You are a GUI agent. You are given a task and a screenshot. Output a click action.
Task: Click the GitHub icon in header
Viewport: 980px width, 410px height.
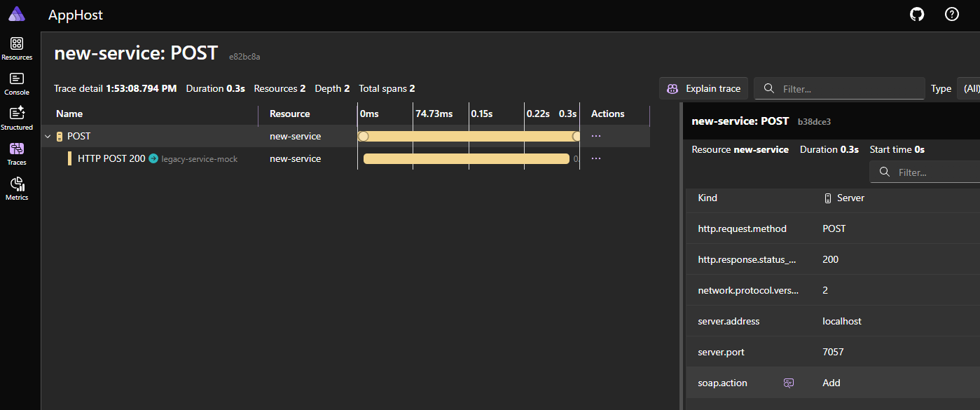pyautogui.click(x=917, y=14)
